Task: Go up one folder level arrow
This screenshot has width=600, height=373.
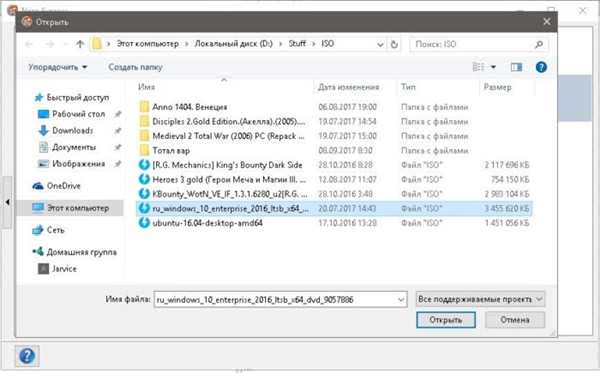Action: [80, 44]
